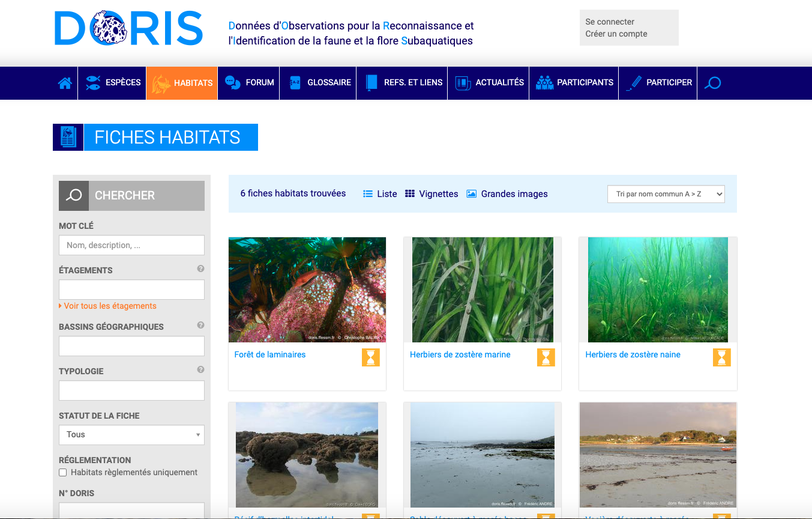
Task: Click the Mot clé input field
Action: click(131, 245)
